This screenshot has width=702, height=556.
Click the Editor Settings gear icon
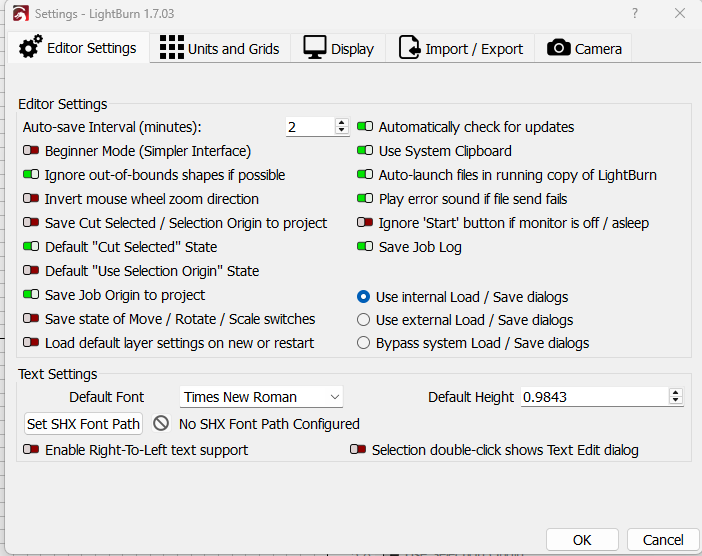30,47
